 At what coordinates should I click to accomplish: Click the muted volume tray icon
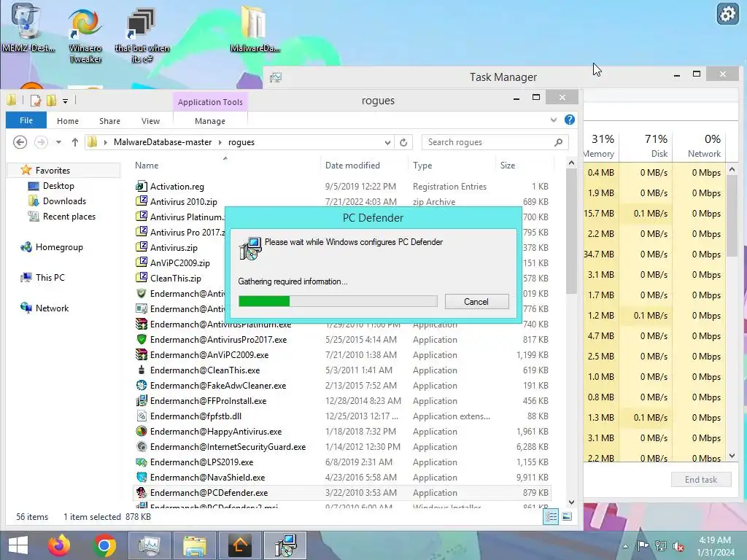tap(678, 546)
